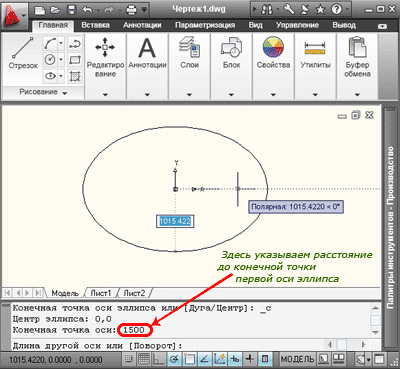The height and width of the screenshot is (369, 400).
Task: Toggle Dynamic UCS in the status bar
Action: pyautogui.click(x=220, y=359)
